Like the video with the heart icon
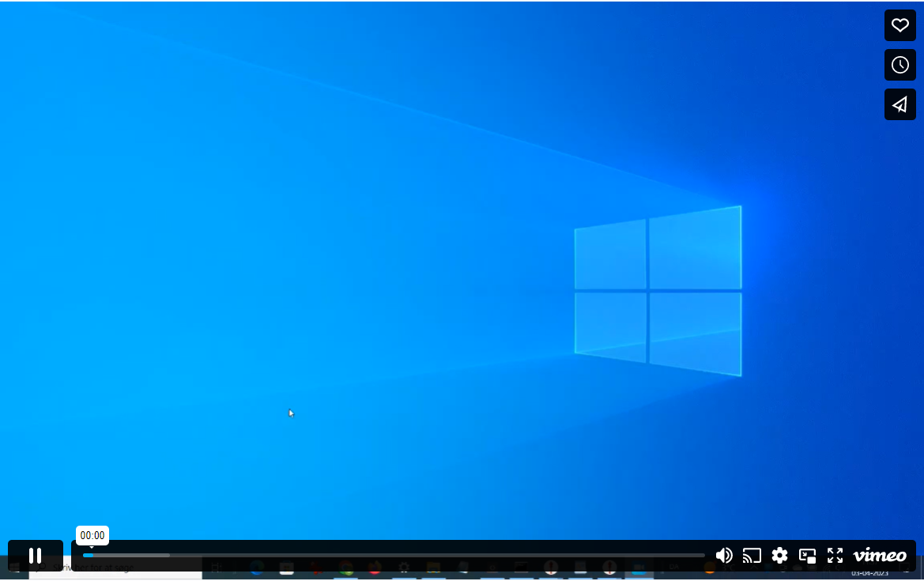The height and width of the screenshot is (581, 924). coord(899,25)
